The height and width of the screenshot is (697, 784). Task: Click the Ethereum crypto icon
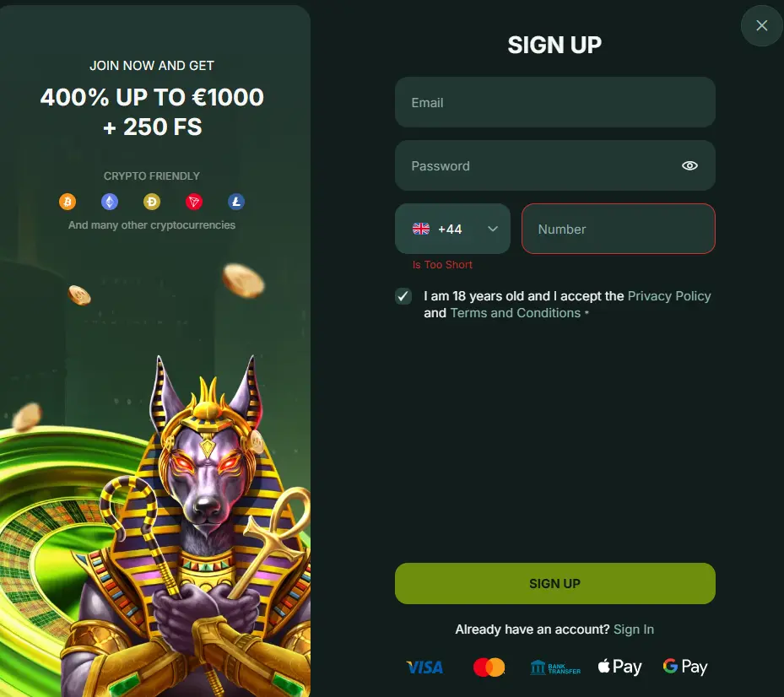(110, 202)
